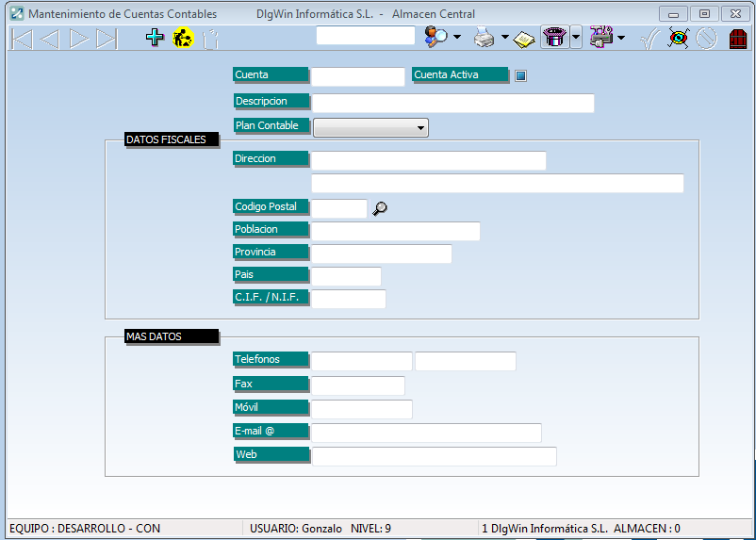Select the C.I.F. / N.I.F. field
Viewport: 756px width, 540px height.
(348, 299)
